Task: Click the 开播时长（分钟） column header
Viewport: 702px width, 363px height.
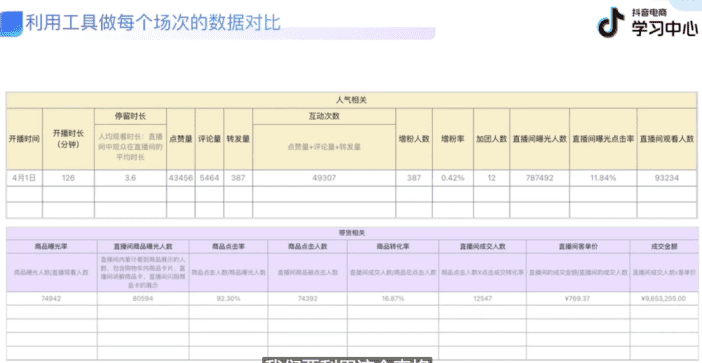Action: click(x=68, y=139)
